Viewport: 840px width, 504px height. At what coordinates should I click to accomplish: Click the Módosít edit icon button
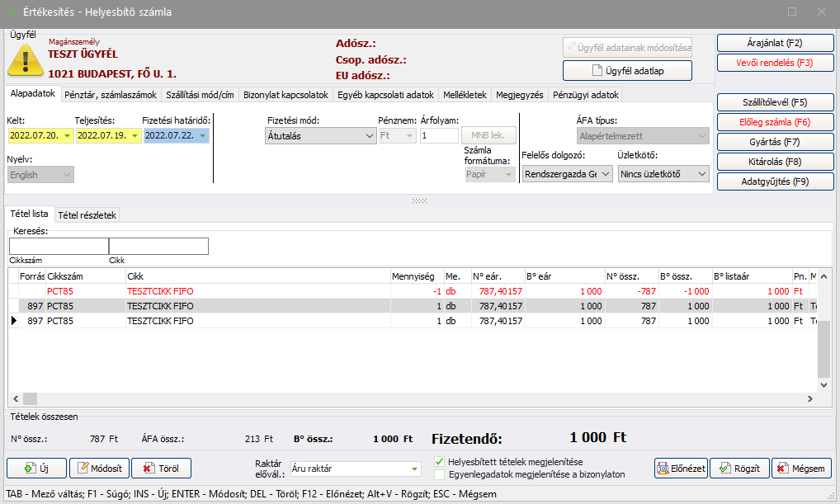99,469
